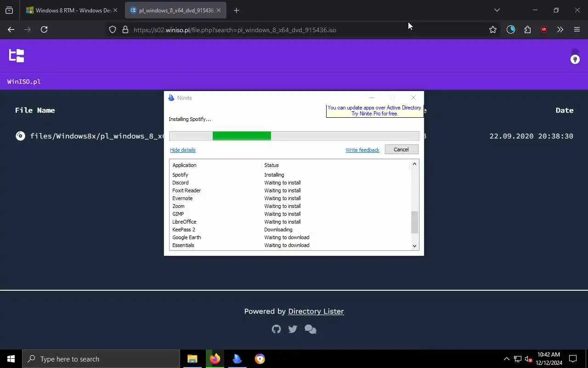Toggle the theme lightbulb icon

575,59
